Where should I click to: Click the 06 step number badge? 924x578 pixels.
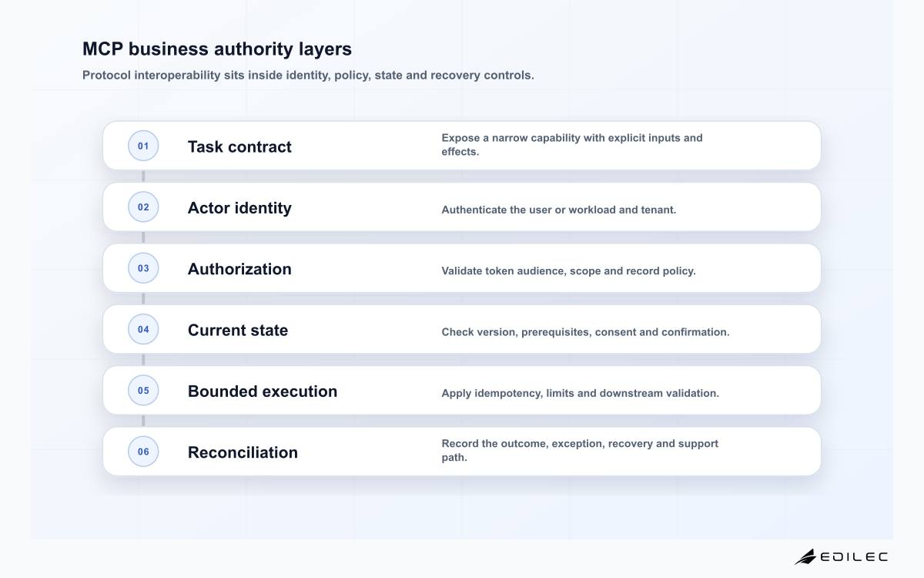(x=143, y=452)
